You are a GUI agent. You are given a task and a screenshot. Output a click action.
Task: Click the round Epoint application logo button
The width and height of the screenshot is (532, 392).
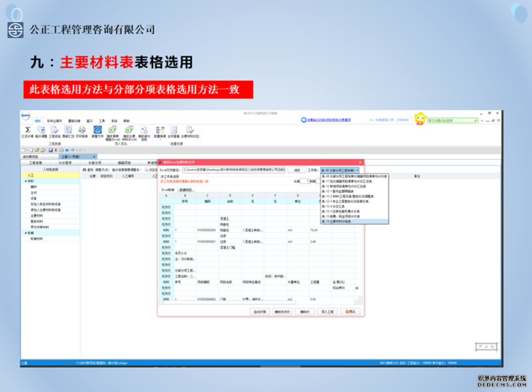[x=26, y=116]
